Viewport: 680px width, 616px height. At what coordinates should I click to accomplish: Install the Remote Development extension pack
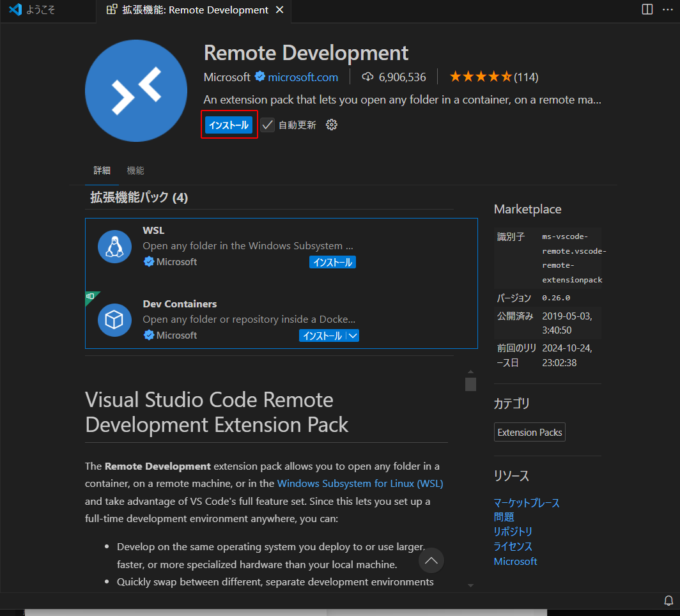pos(229,125)
